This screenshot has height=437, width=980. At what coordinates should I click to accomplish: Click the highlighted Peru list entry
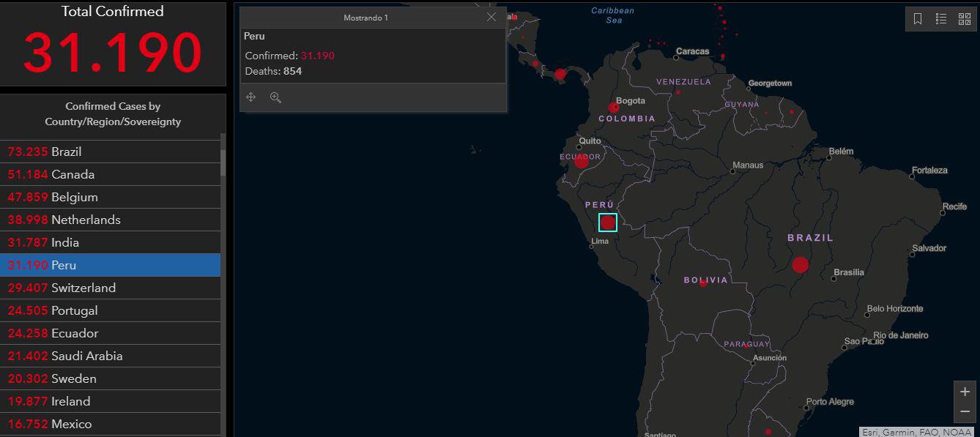(x=110, y=265)
